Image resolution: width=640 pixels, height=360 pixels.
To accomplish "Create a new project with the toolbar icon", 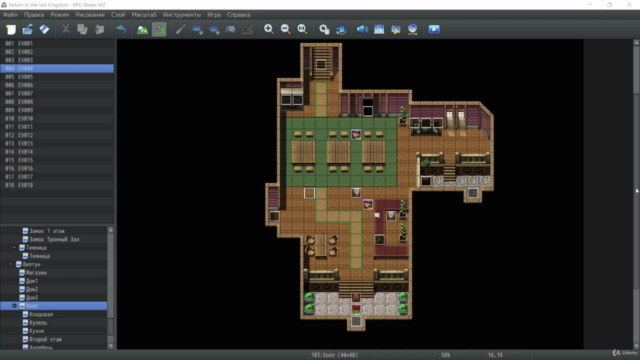I will click(11, 29).
